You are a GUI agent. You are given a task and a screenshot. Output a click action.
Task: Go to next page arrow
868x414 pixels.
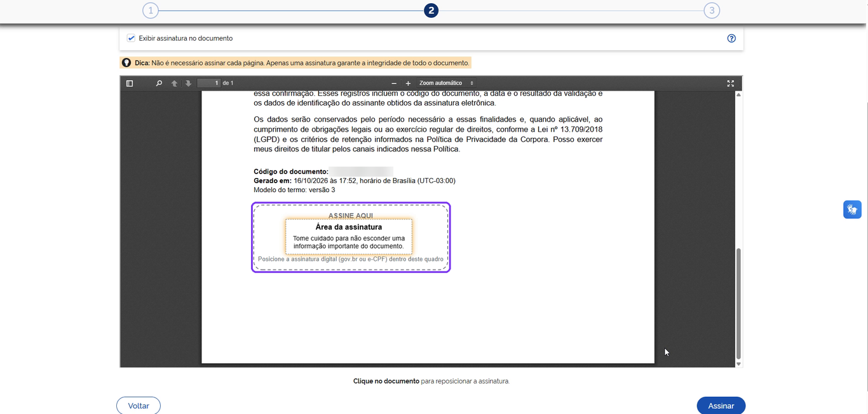188,83
